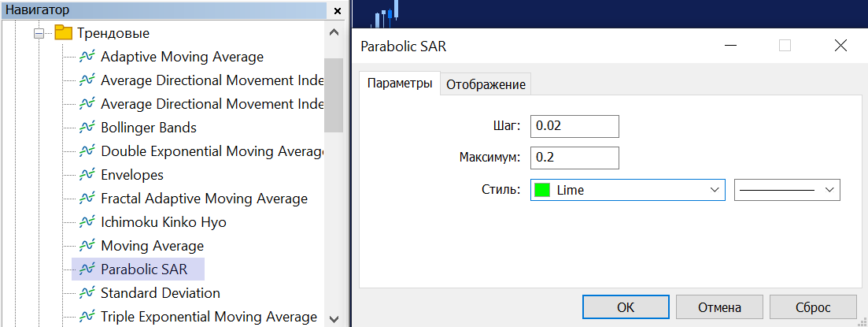
Task: Select Bollinger Bands in the navigator
Action: pyautogui.click(x=149, y=128)
